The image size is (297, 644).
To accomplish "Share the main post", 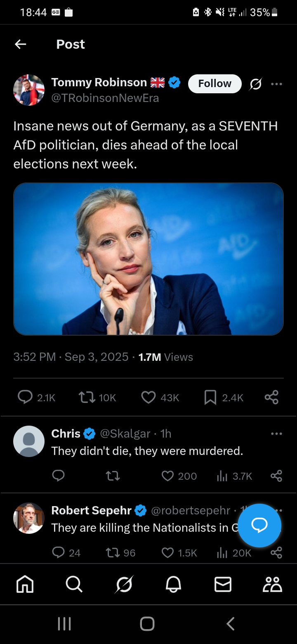I will click(271, 397).
